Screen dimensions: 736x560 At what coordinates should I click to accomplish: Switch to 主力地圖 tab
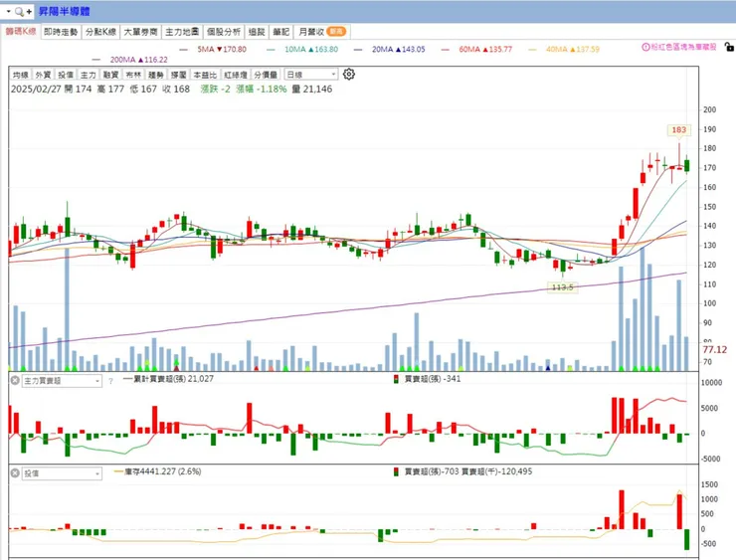click(x=182, y=32)
